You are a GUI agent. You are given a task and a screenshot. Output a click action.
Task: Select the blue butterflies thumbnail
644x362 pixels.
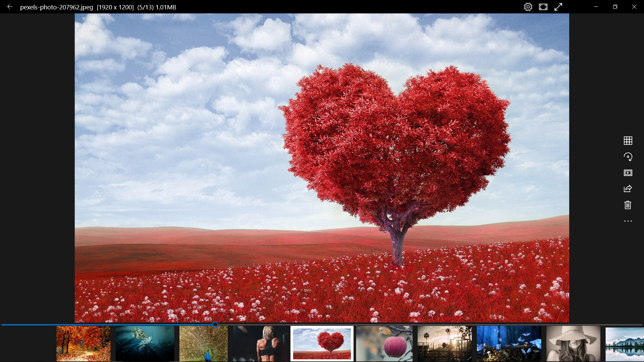coord(509,344)
